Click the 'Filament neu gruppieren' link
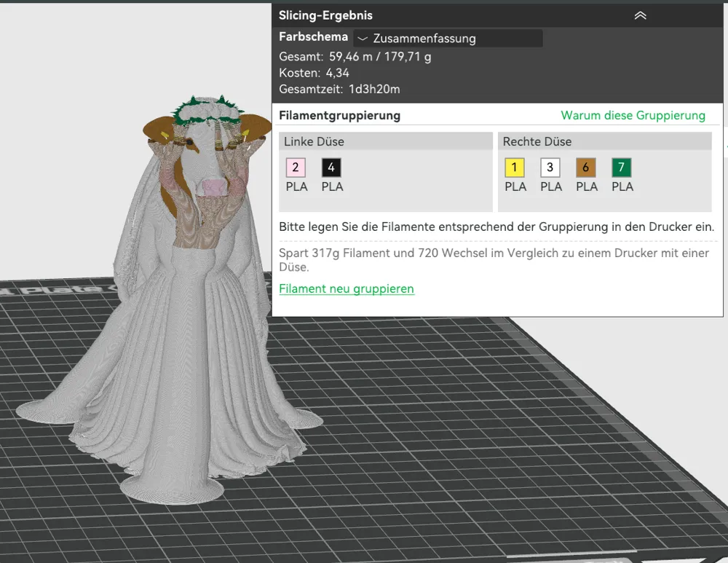Image resolution: width=728 pixels, height=563 pixels. (347, 288)
